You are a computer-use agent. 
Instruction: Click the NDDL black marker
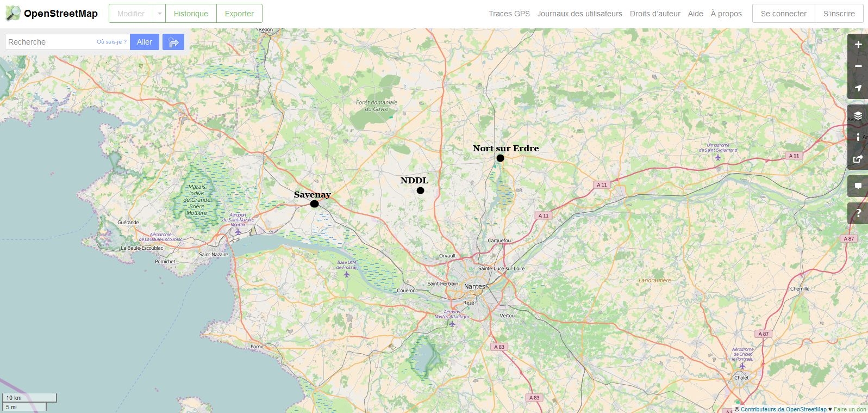[x=420, y=190]
